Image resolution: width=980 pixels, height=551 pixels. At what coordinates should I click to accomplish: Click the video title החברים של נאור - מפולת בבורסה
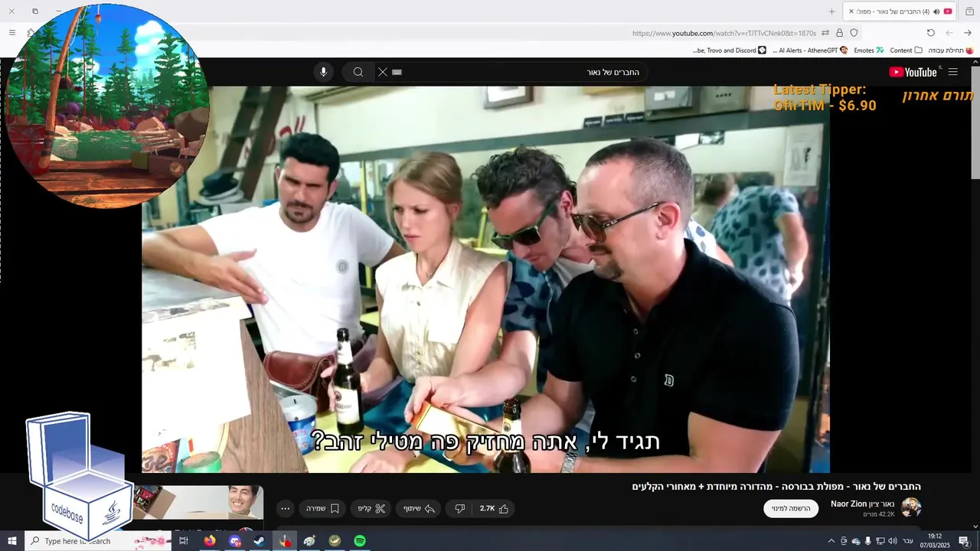coord(776,487)
